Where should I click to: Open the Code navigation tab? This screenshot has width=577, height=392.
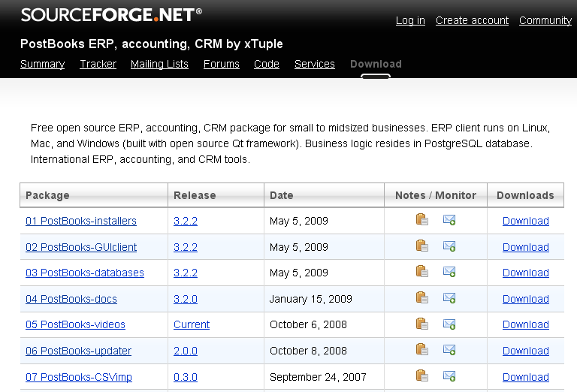[x=267, y=64]
